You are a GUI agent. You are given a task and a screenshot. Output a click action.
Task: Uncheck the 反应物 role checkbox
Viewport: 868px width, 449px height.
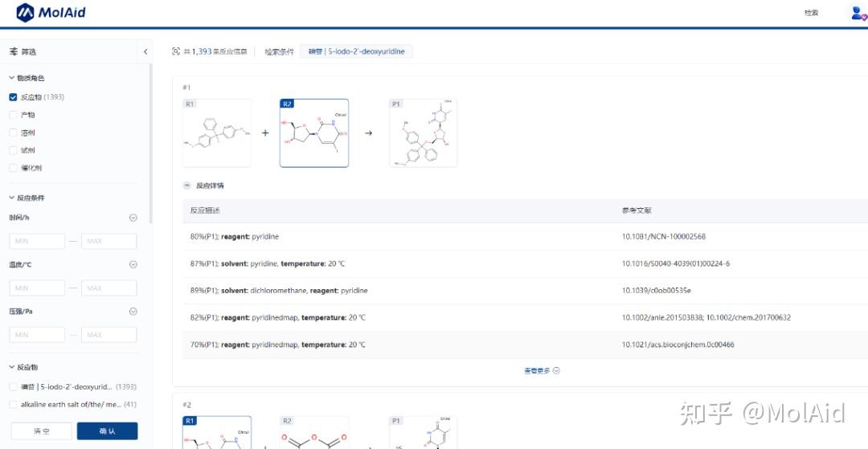pyautogui.click(x=13, y=97)
